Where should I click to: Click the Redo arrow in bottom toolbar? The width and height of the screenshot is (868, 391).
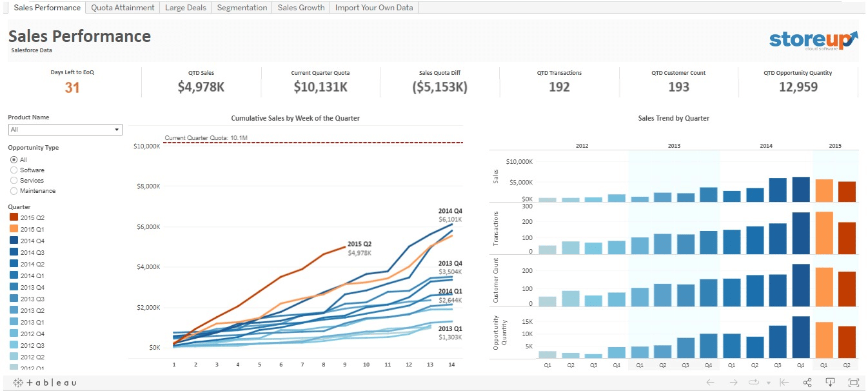pos(732,382)
